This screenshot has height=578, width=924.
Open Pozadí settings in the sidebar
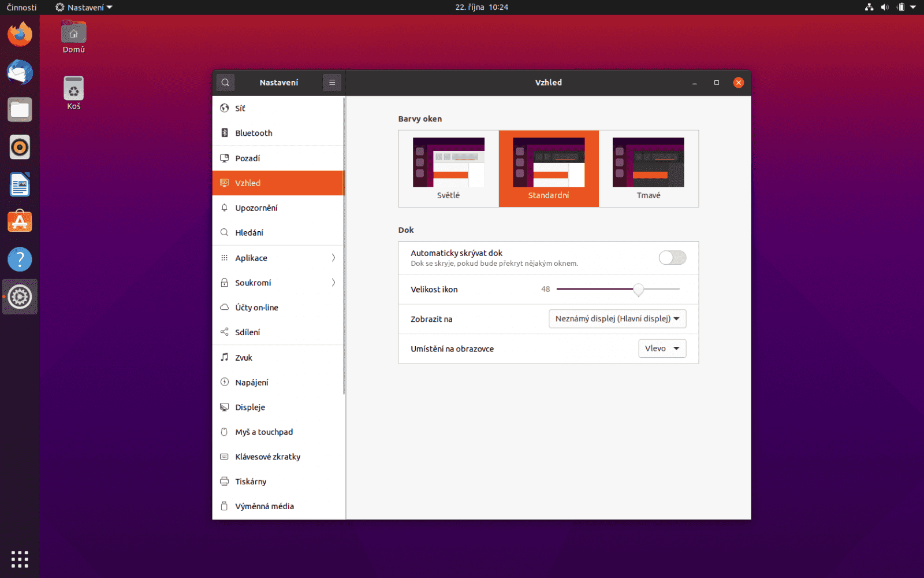pos(225,158)
